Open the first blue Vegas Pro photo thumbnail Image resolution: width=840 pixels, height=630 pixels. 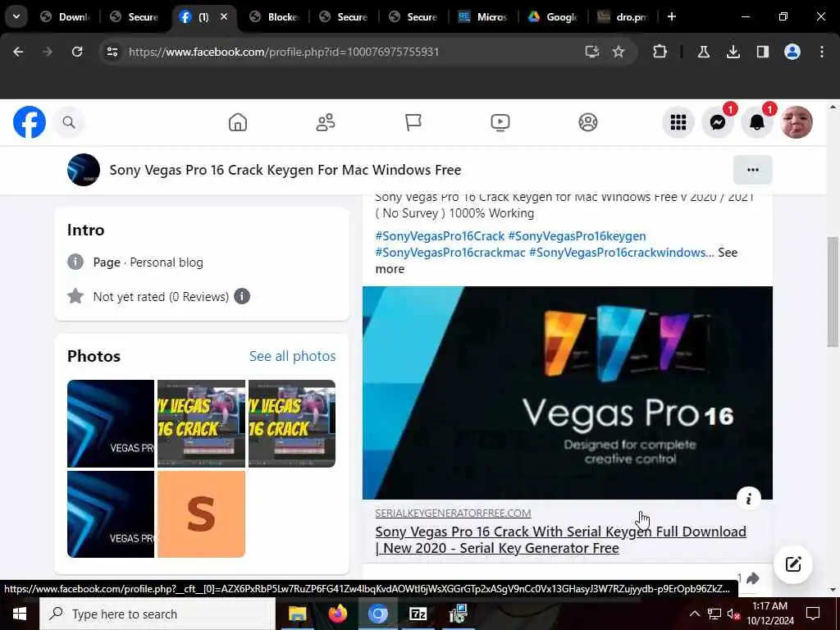click(x=111, y=424)
